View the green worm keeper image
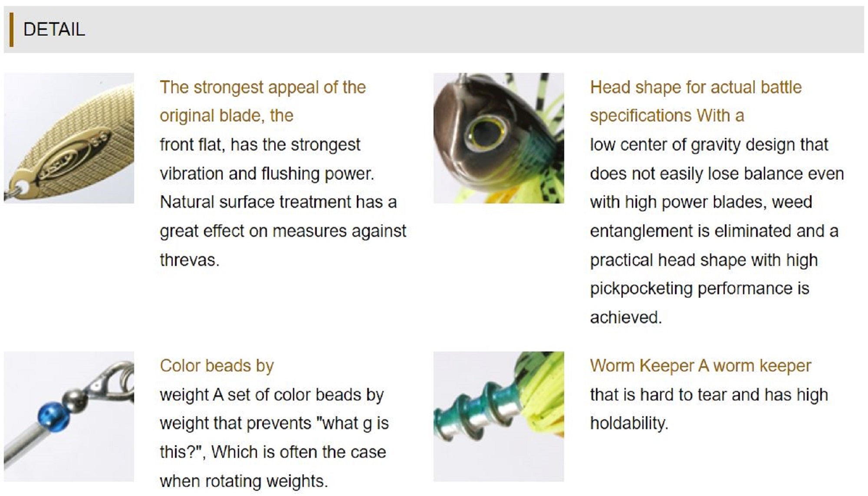This screenshot has height=496, width=868. point(498,416)
